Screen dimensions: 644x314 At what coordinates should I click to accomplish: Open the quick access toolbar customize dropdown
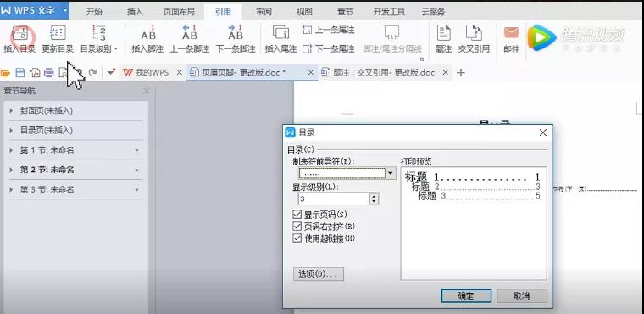[111, 72]
